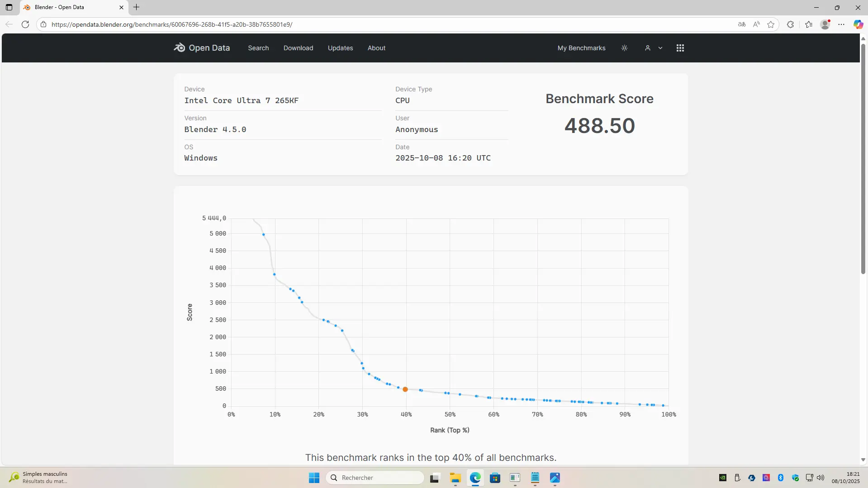Click the orange highlighted benchmark point on chart

point(405,389)
